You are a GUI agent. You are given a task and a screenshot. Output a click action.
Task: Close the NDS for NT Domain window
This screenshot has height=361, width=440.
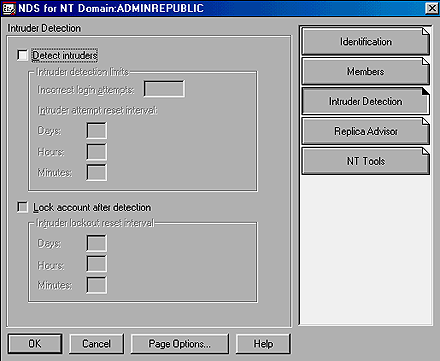(432, 8)
